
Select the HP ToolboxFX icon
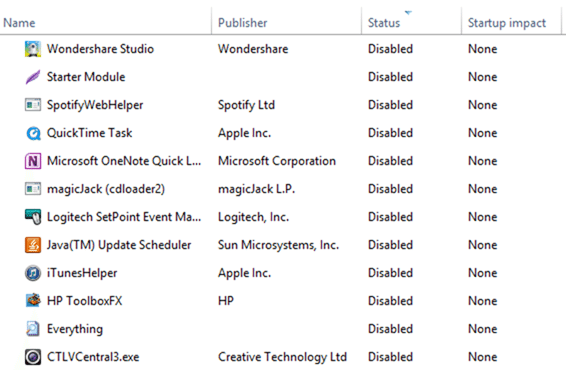pyautogui.click(x=32, y=301)
